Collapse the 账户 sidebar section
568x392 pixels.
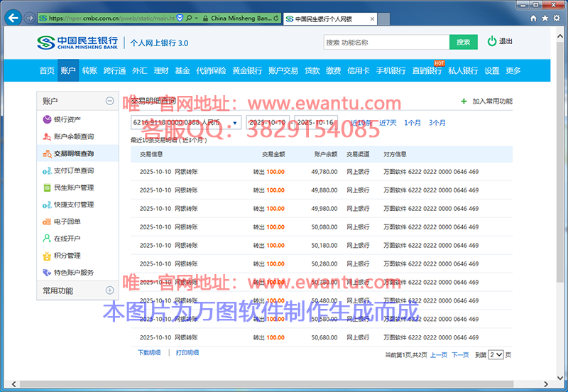click(x=110, y=101)
